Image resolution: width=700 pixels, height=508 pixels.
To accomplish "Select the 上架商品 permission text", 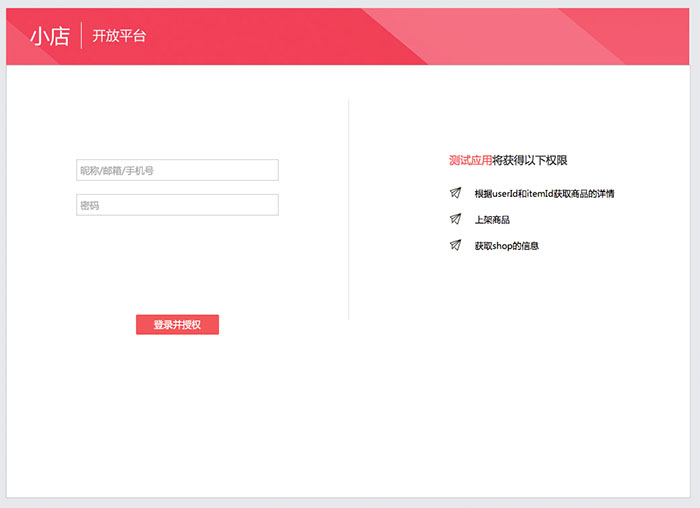I will point(492,219).
